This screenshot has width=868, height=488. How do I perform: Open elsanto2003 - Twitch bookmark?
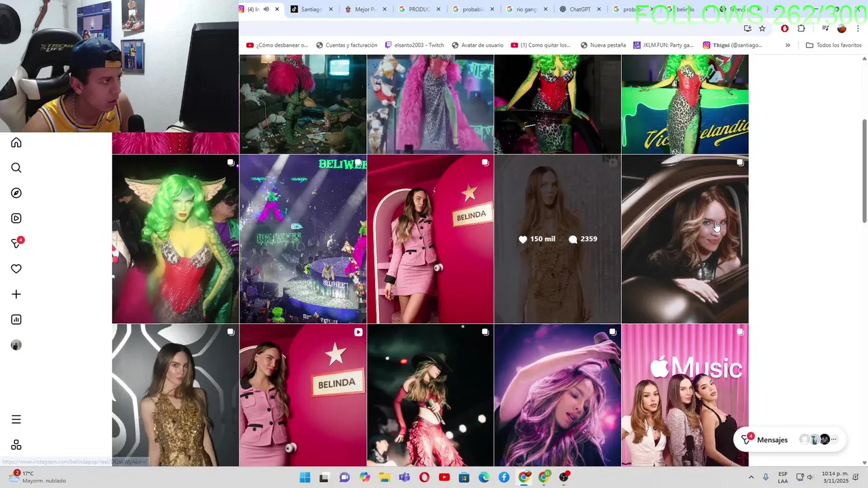(x=414, y=45)
